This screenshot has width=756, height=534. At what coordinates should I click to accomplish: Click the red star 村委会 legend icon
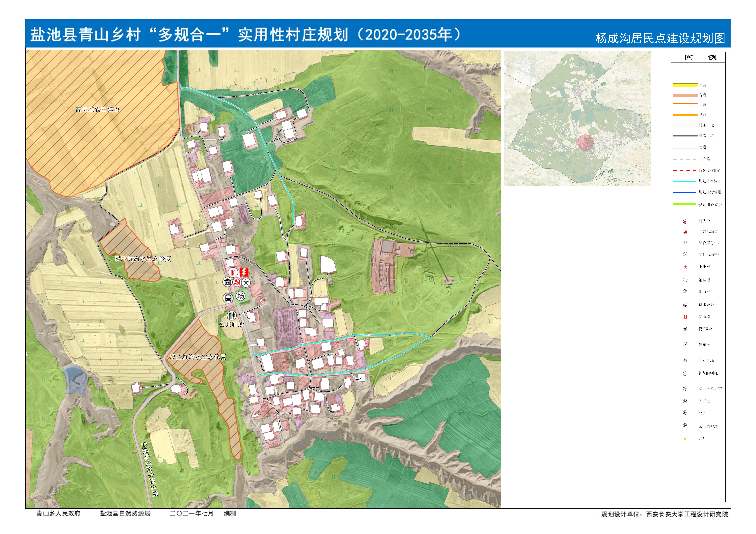click(685, 221)
